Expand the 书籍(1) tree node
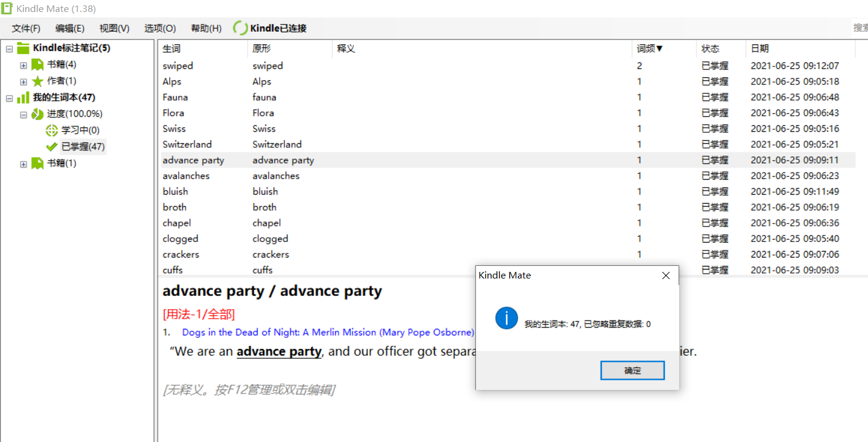The height and width of the screenshot is (442, 868). point(23,164)
